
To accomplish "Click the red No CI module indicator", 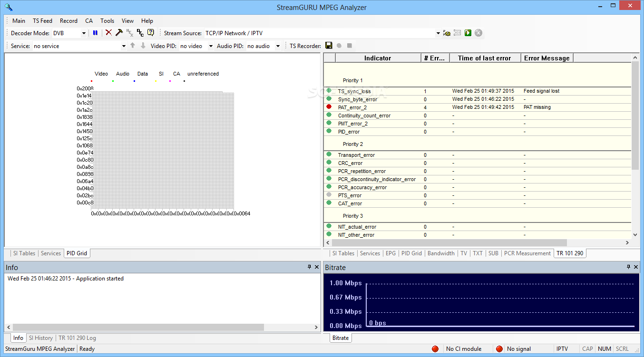I will [x=435, y=349].
